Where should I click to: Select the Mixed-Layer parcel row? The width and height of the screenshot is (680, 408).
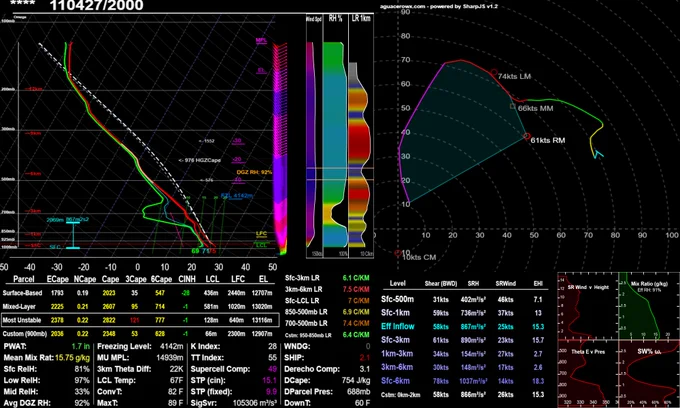tap(138, 307)
